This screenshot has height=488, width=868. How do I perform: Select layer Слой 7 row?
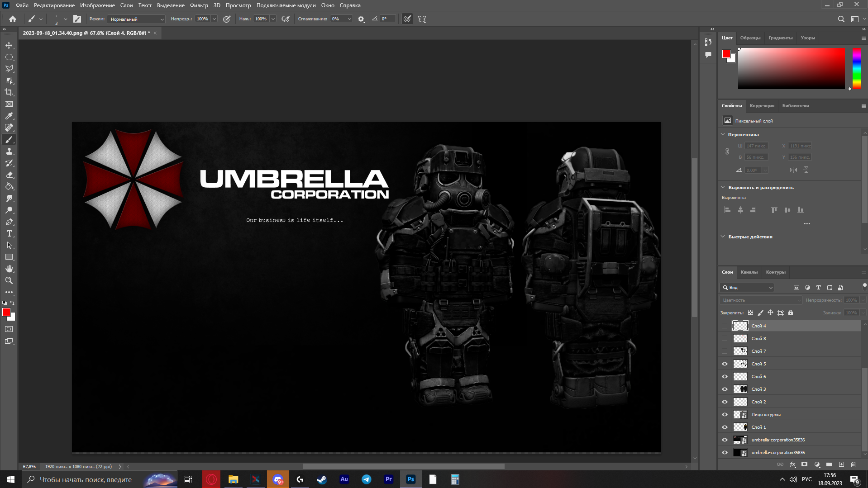click(x=790, y=351)
